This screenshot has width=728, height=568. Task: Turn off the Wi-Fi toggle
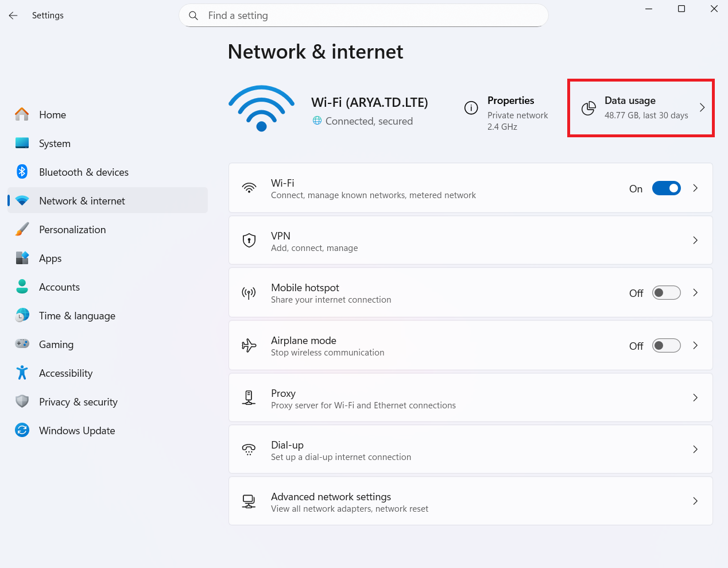pyautogui.click(x=666, y=188)
